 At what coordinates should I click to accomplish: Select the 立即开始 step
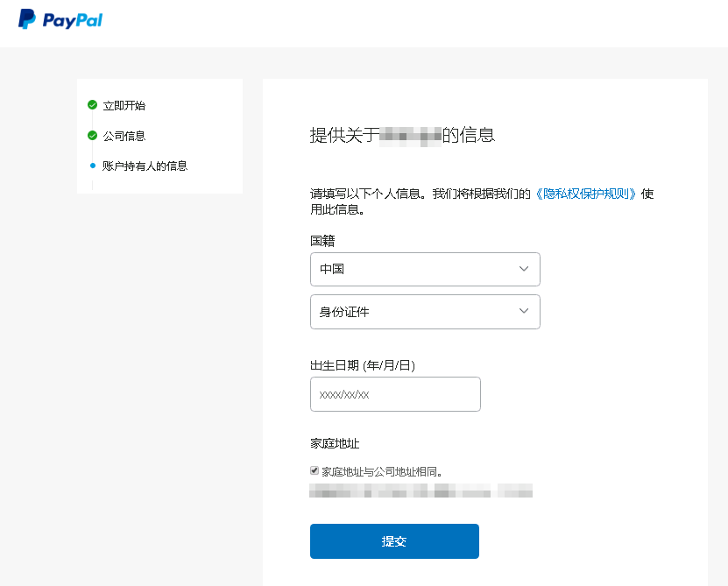tap(124, 105)
